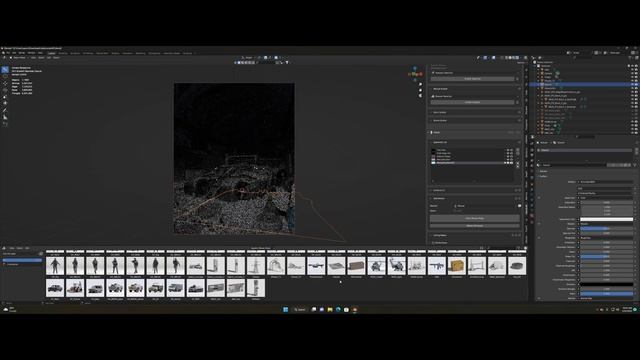The height and width of the screenshot is (360, 640).
Task: Select the Select Box tool
Action: click(5, 70)
